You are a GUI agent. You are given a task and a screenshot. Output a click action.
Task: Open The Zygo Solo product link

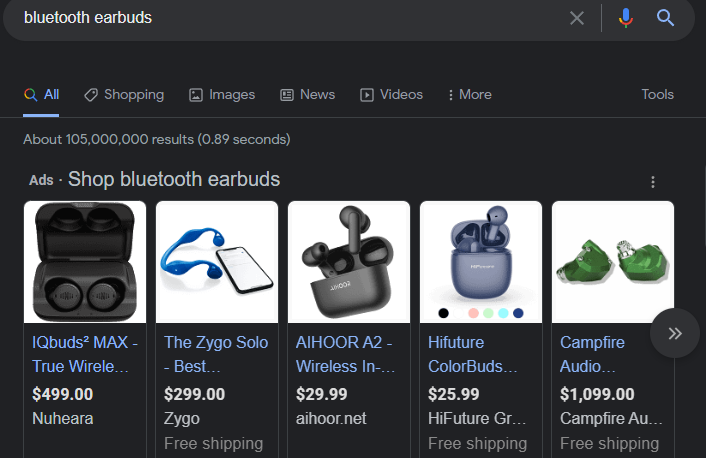point(216,354)
